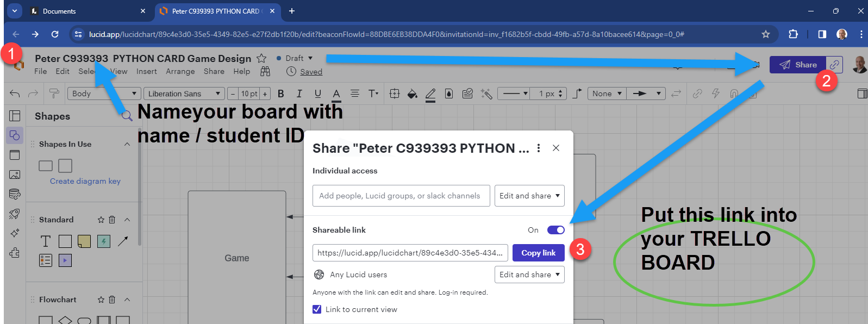Star the document title as favorite
Image resolution: width=868 pixels, height=324 pixels.
point(261,58)
